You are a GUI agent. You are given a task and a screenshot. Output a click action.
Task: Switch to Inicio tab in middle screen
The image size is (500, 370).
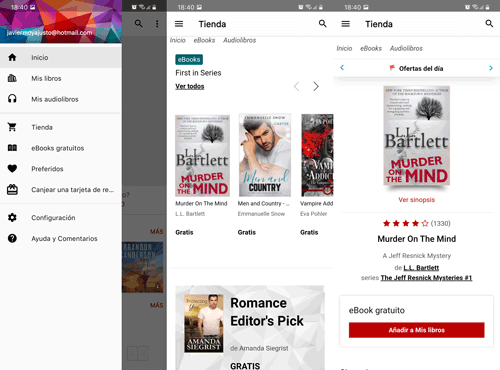(x=177, y=40)
